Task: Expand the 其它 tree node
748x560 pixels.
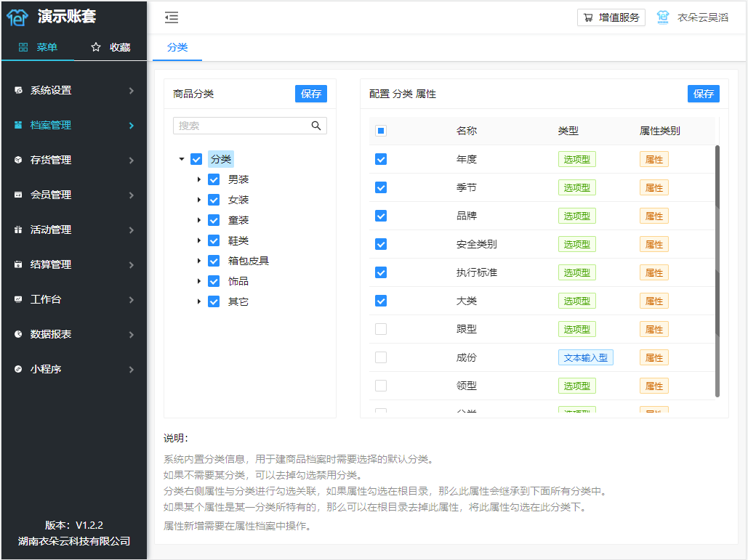Action: click(x=199, y=301)
